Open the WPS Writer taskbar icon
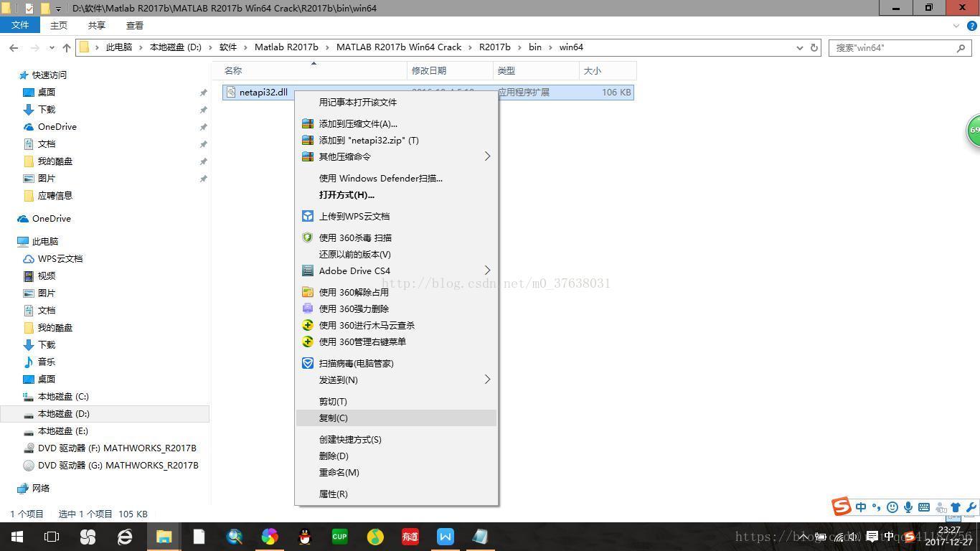 click(x=446, y=537)
